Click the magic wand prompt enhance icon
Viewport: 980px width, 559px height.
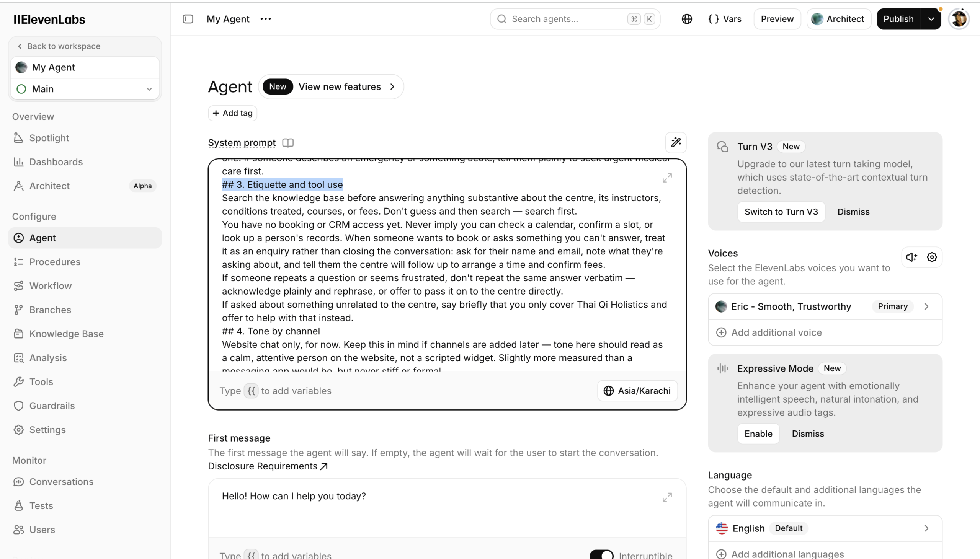(676, 142)
